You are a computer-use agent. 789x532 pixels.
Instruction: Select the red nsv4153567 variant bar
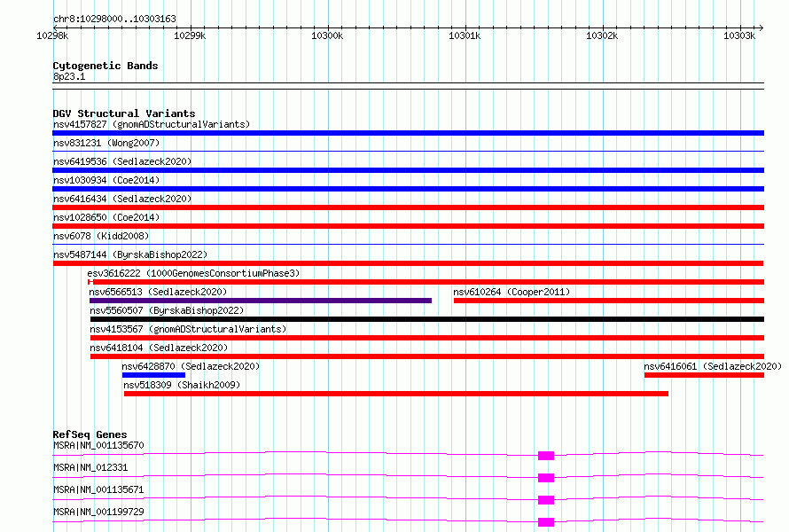(427, 338)
